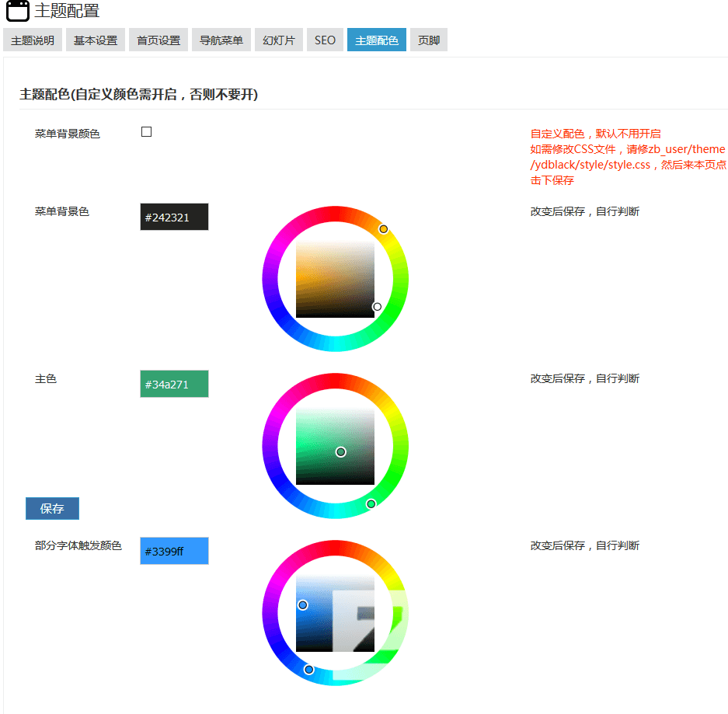The width and height of the screenshot is (728, 714).
Task: Go to the 首页设置 tab
Action: (x=158, y=40)
